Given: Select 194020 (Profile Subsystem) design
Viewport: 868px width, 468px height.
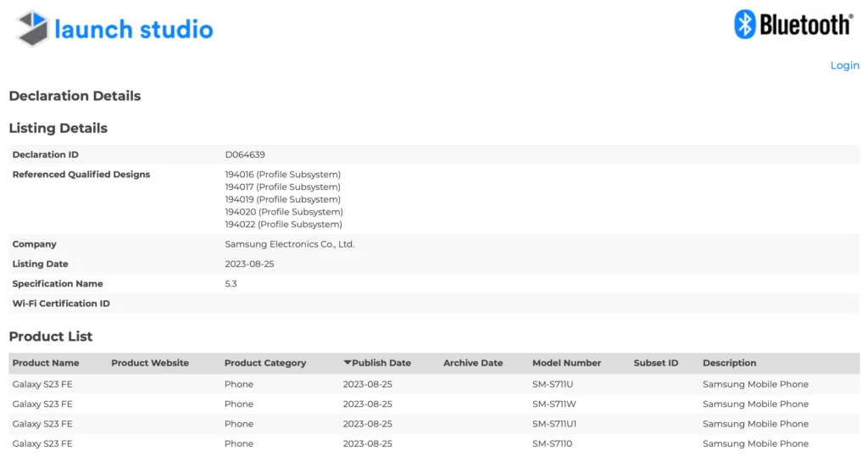Looking at the screenshot, I should tap(284, 212).
